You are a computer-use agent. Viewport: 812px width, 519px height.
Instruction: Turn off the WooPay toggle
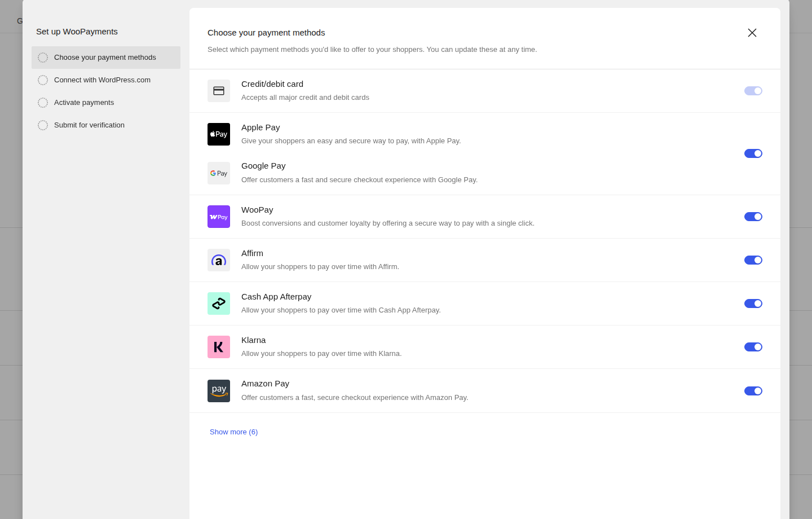(753, 217)
